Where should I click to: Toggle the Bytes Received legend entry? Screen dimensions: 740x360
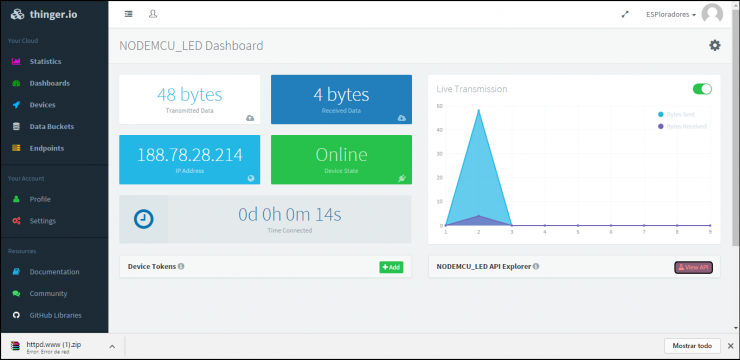click(x=682, y=126)
